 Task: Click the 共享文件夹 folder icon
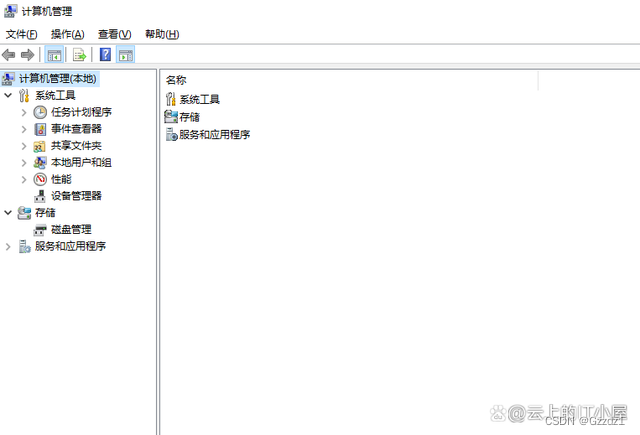pos(40,146)
